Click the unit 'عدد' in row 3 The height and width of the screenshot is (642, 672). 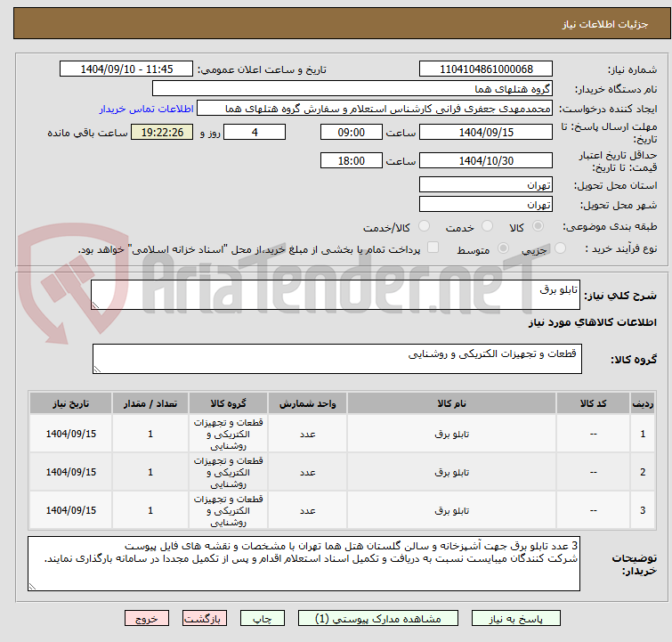pyautogui.click(x=308, y=510)
